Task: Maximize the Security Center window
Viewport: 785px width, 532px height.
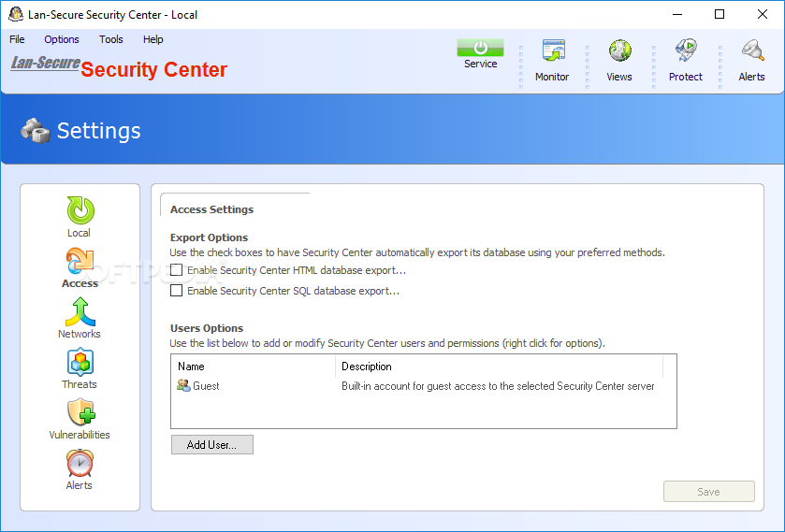Action: 720,15
